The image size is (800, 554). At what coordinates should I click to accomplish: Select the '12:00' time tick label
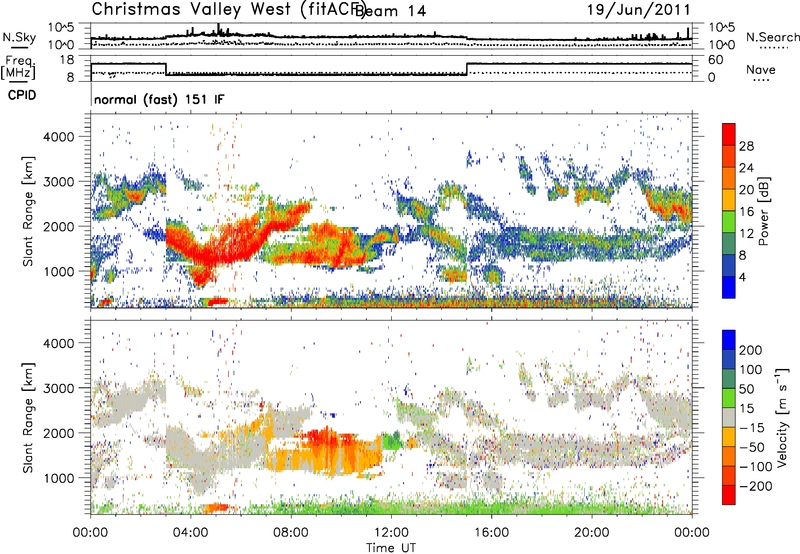(x=391, y=533)
